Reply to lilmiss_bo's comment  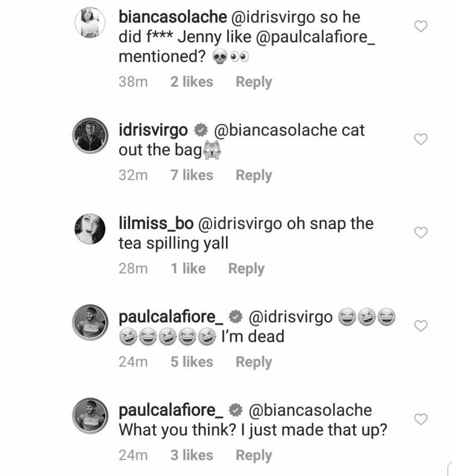(x=246, y=269)
